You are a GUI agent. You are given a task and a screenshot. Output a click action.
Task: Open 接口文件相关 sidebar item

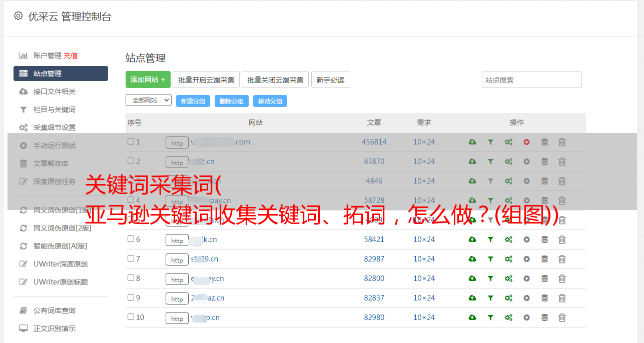point(55,91)
